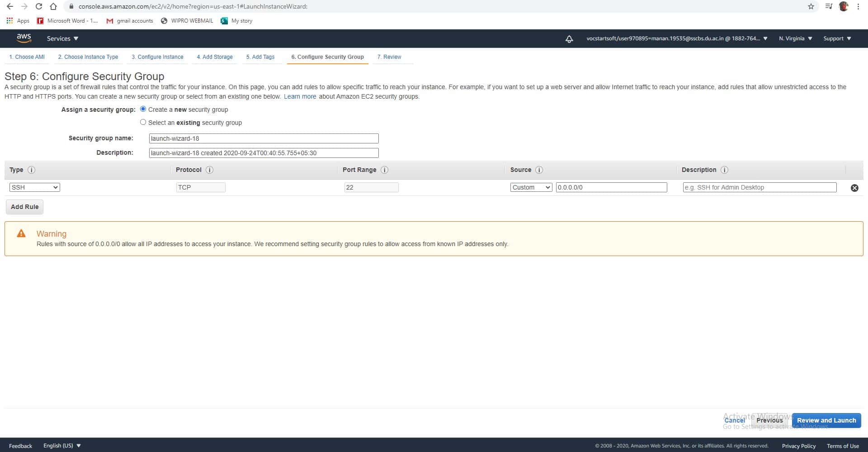Open the Apps bookmarks shortcut
Viewport: 868px width, 452px height.
pyautogui.click(x=18, y=21)
